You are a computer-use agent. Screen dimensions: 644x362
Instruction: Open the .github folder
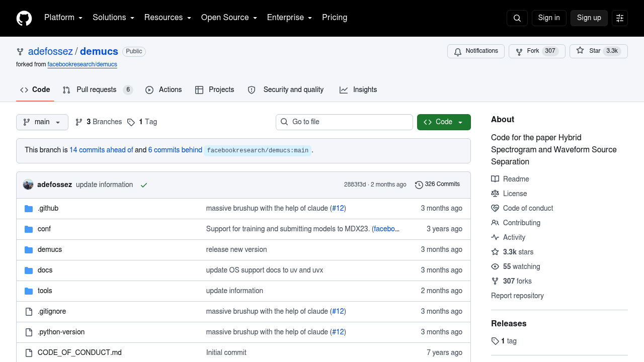[48, 208]
